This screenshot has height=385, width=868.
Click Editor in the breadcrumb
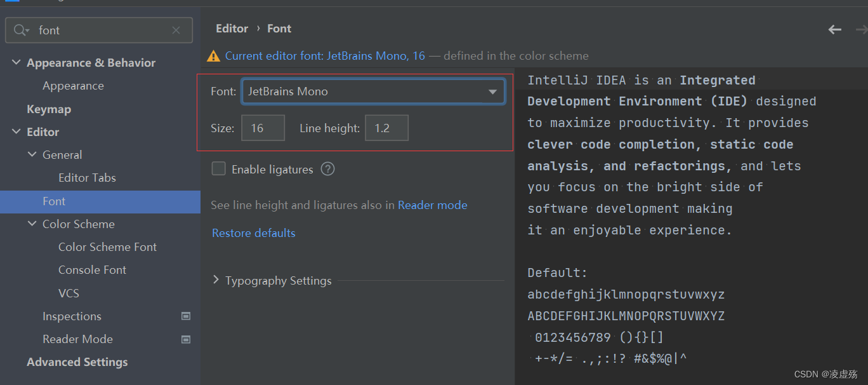pos(232,29)
